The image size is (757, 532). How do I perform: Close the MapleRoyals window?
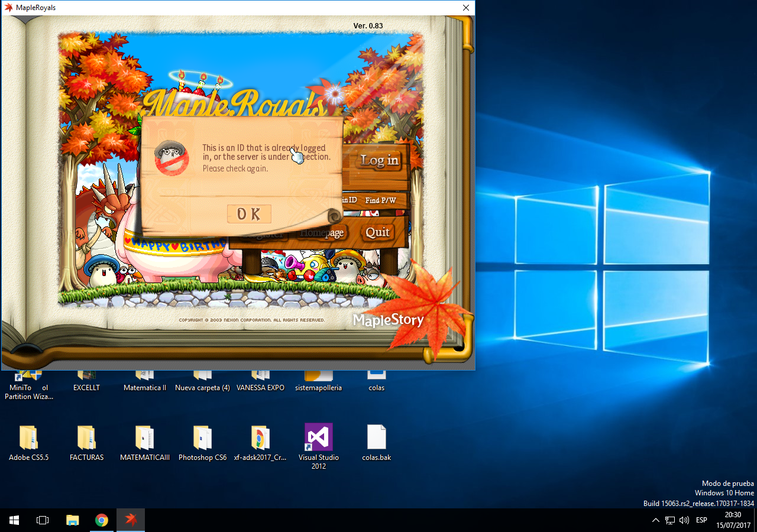[466, 8]
